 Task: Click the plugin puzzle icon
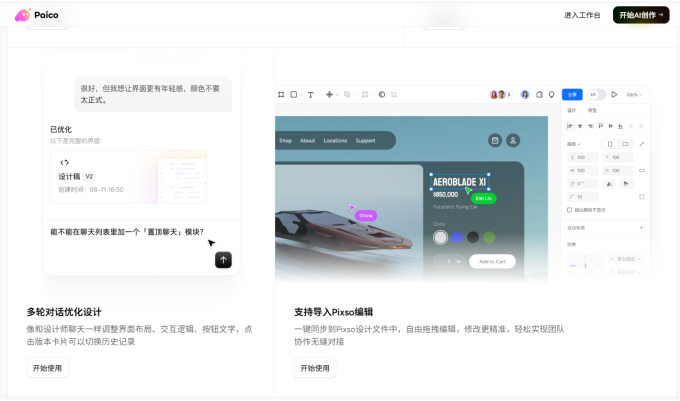click(x=539, y=95)
